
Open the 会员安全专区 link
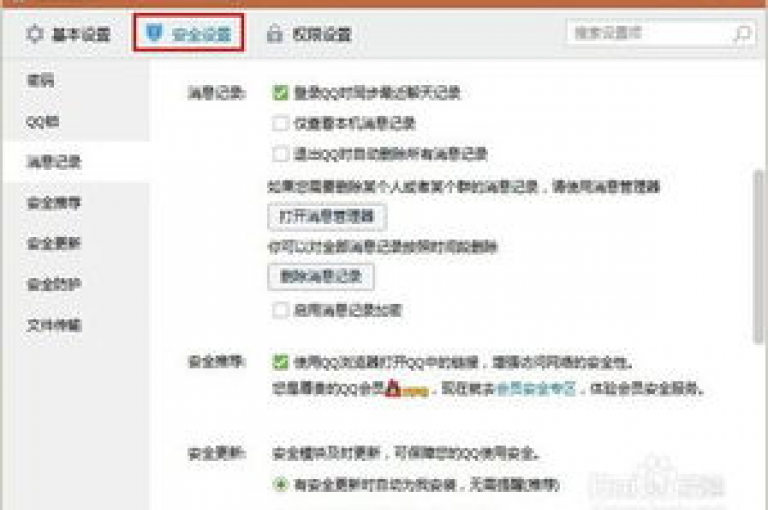click(x=536, y=389)
